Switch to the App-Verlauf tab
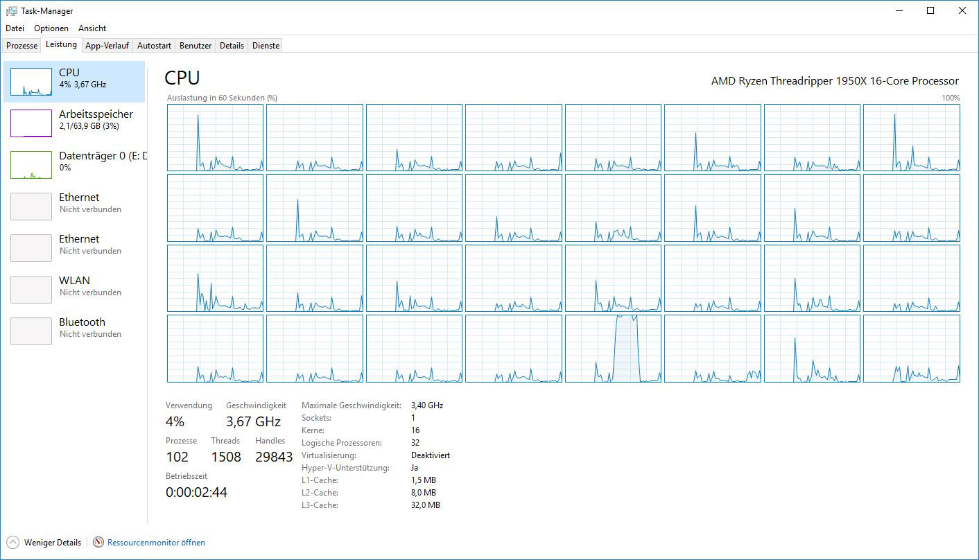Screen dimensions: 979x560 (x=107, y=46)
